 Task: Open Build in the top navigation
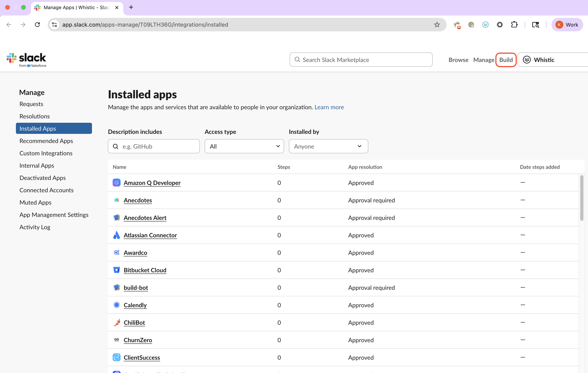click(506, 60)
